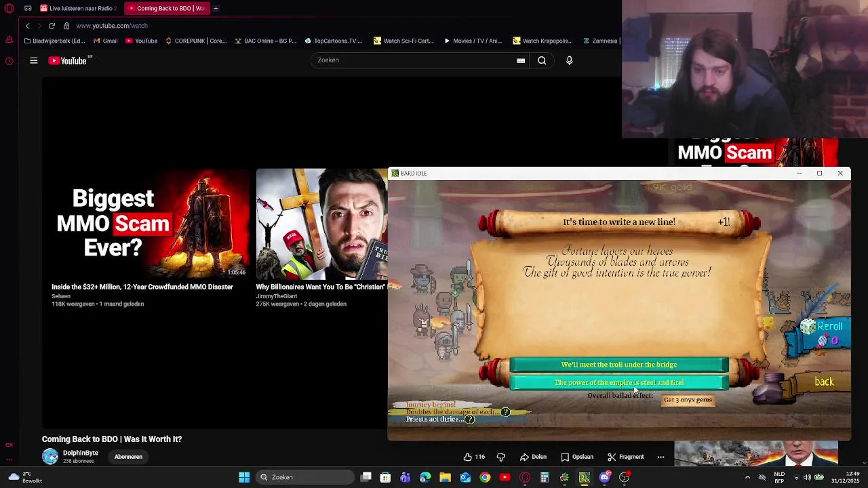Choose 'The power of the empire' line

coord(619,382)
